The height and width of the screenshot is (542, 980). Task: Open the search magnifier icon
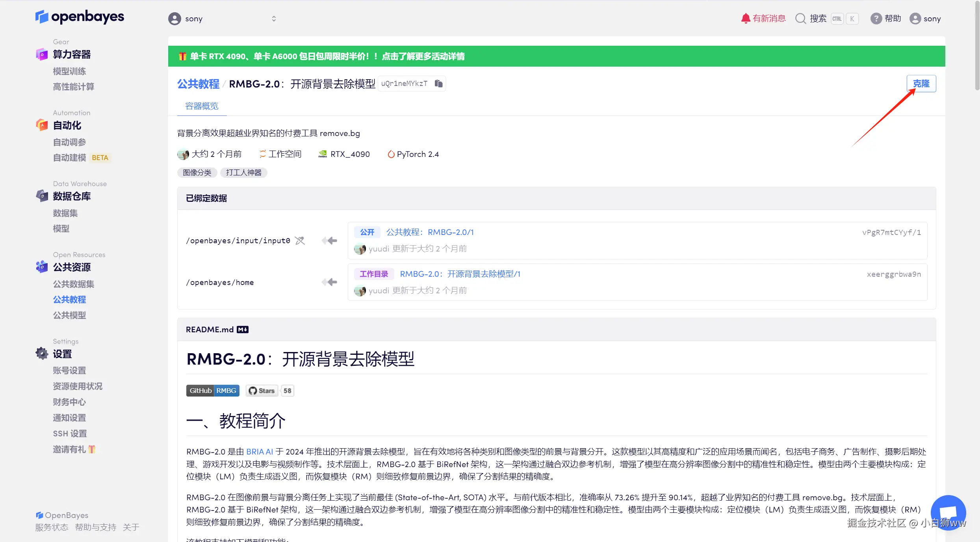pos(800,19)
